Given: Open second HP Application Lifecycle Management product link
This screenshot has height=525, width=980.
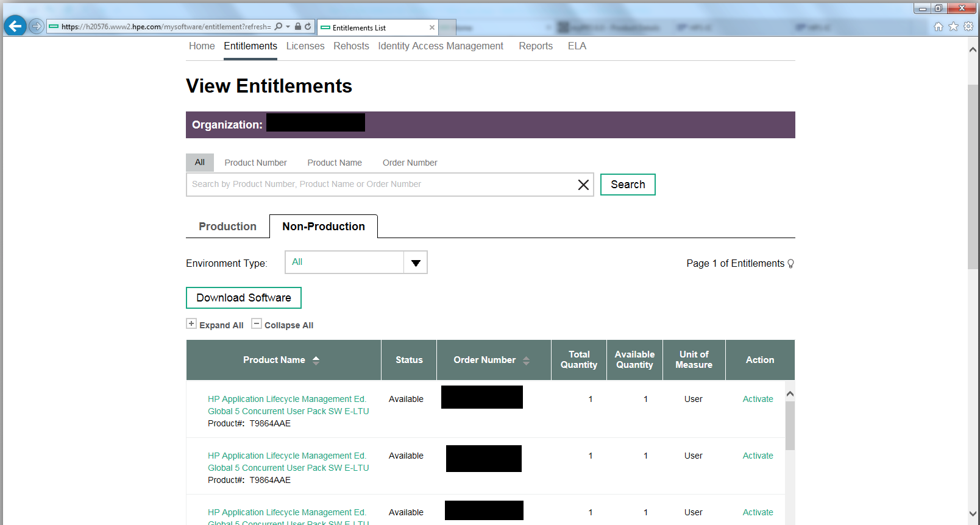Looking at the screenshot, I should 288,462.
